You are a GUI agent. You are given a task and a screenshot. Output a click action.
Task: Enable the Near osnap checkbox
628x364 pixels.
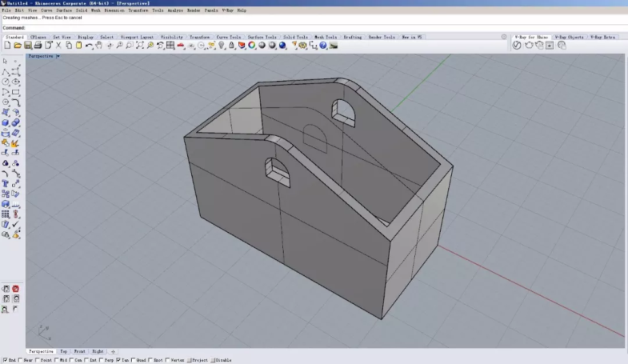click(20, 360)
